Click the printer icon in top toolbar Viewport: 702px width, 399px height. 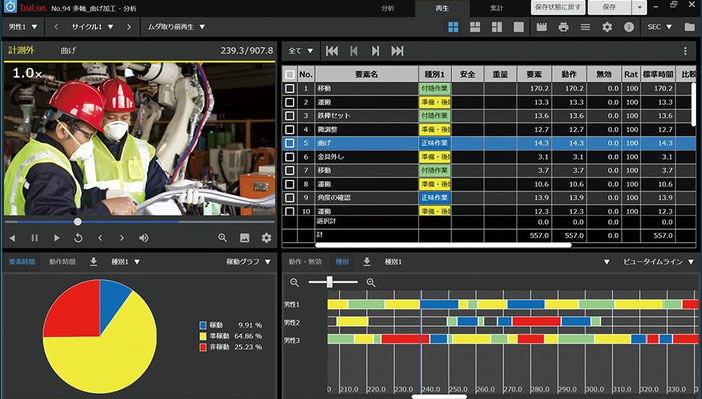(x=563, y=27)
